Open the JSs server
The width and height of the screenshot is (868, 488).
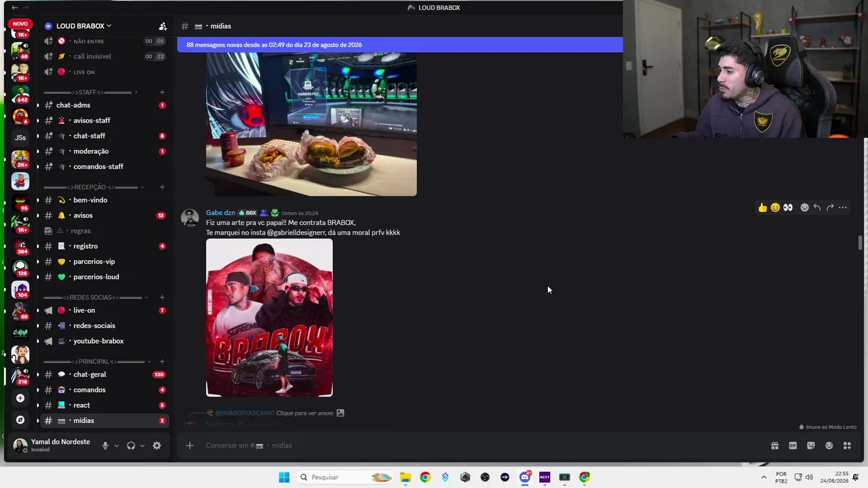point(20,138)
